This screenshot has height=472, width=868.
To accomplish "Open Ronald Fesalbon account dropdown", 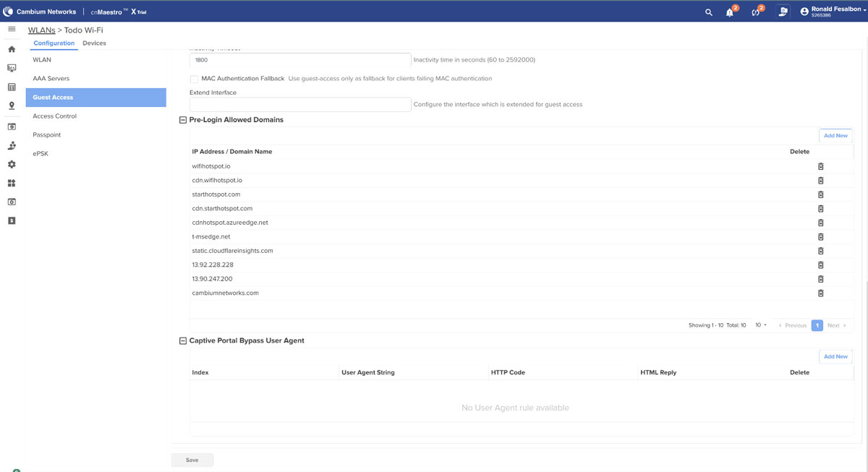I will click(833, 12).
